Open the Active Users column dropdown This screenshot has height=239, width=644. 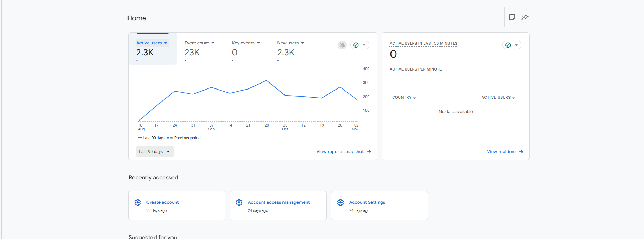coord(498,98)
